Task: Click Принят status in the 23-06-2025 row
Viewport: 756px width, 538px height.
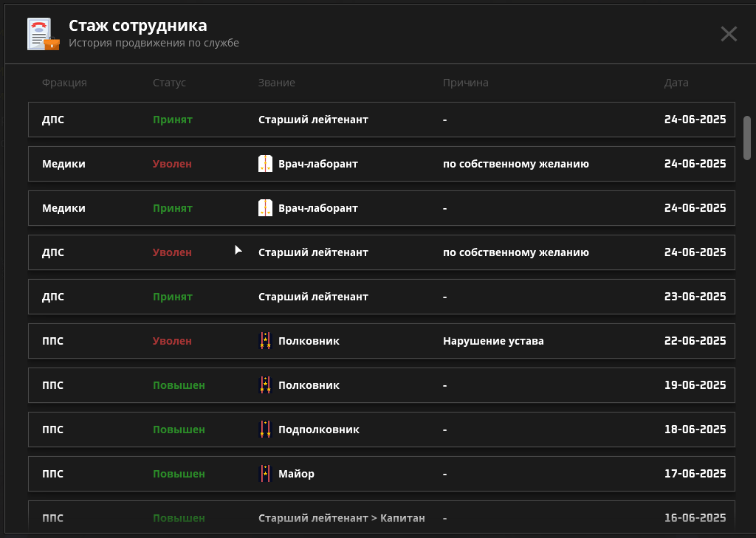Action: pos(173,297)
